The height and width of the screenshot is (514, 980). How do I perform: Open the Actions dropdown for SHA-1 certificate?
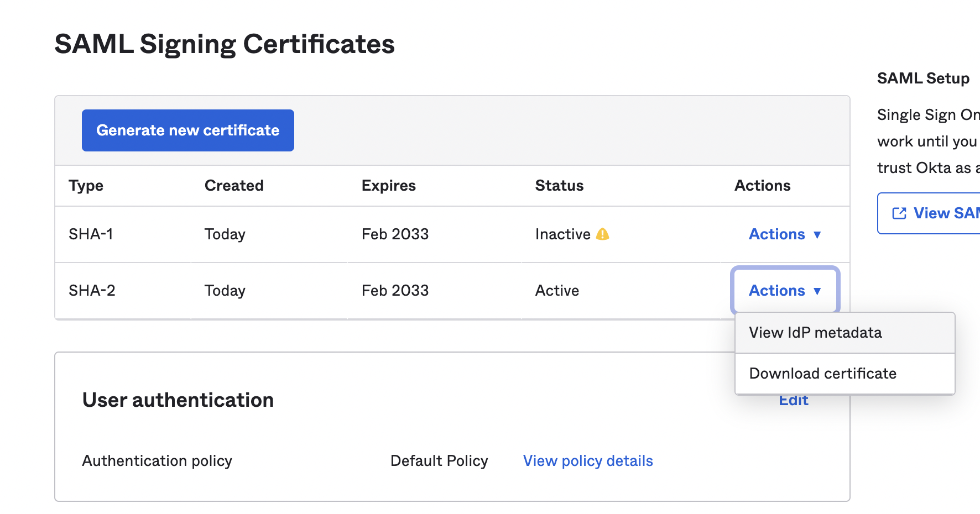pos(784,234)
